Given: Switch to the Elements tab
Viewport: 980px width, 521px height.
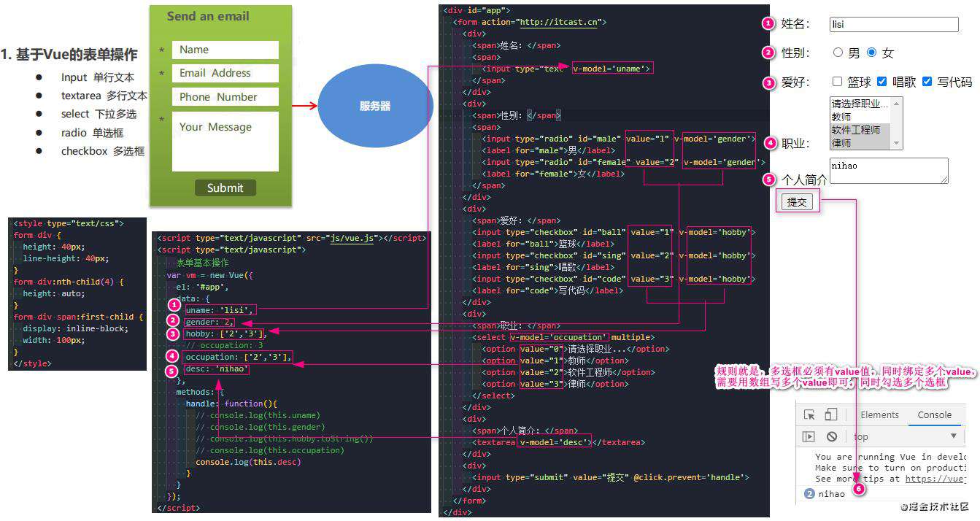Looking at the screenshot, I should click(879, 414).
